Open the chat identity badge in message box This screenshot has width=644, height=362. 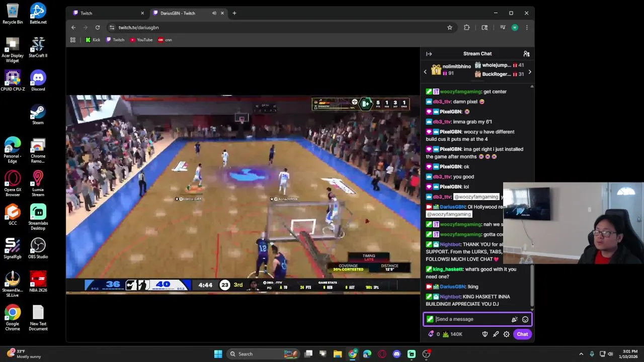430,319
